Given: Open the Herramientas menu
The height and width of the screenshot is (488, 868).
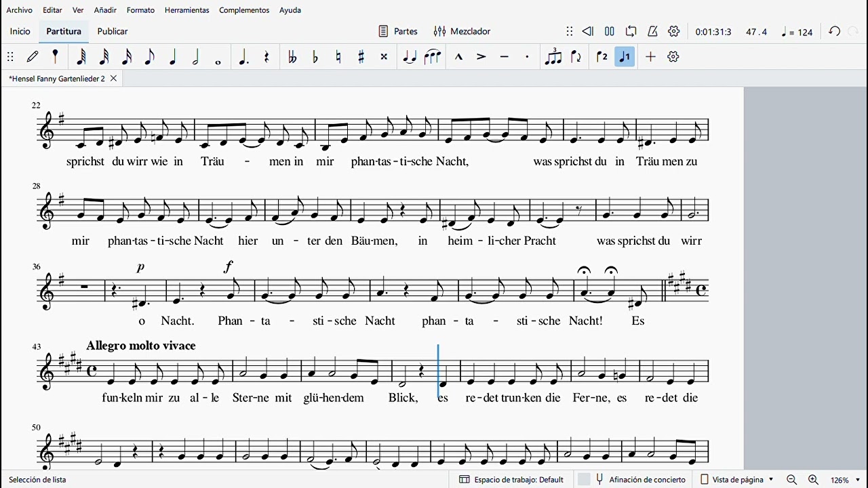Looking at the screenshot, I should pos(186,10).
